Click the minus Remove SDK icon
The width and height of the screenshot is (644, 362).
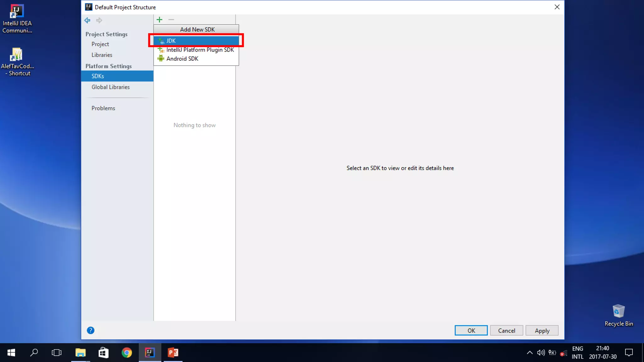pyautogui.click(x=171, y=20)
